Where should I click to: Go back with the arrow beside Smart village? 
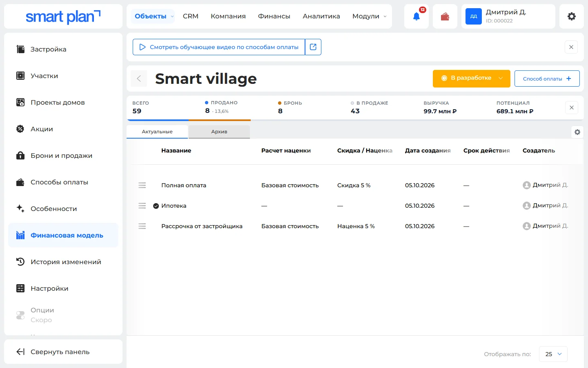pos(139,79)
